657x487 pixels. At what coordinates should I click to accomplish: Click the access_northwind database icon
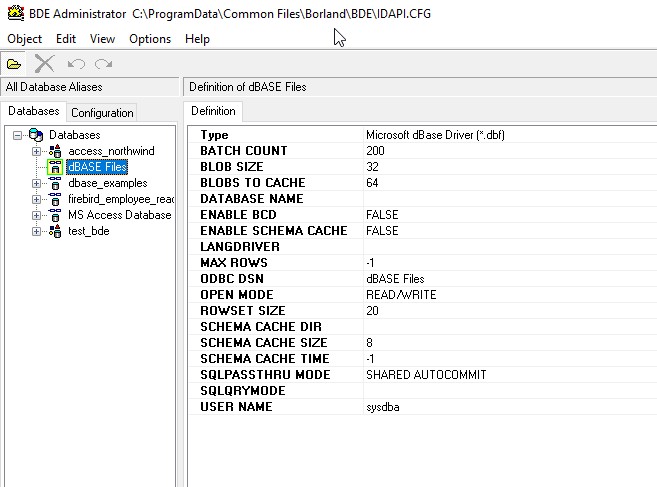[54, 151]
